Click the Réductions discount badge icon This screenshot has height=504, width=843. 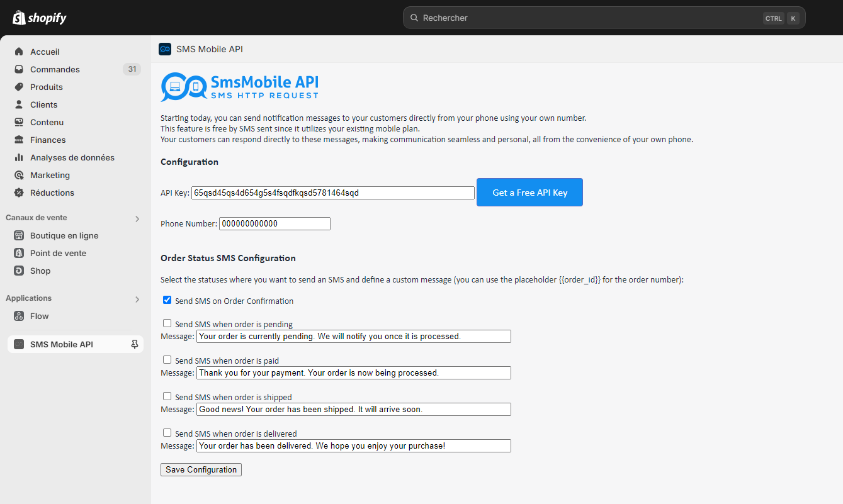click(19, 193)
